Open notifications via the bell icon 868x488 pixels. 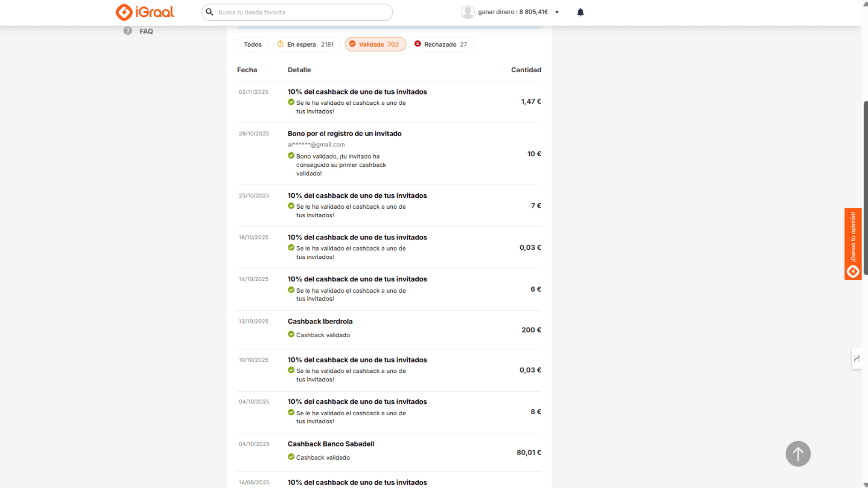pyautogui.click(x=580, y=12)
